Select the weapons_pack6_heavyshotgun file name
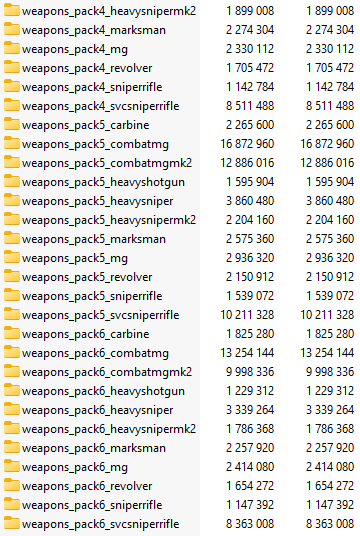360x536 pixels. tap(104, 391)
